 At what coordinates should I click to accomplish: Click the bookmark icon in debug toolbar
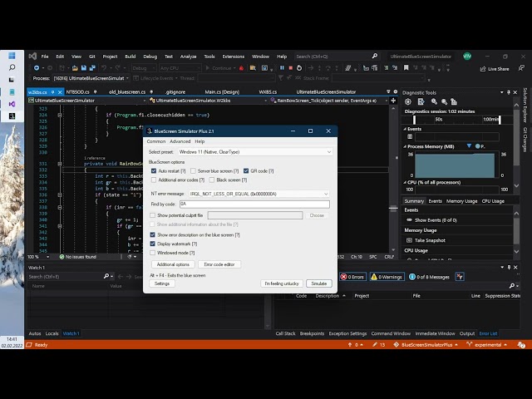tap(406, 68)
